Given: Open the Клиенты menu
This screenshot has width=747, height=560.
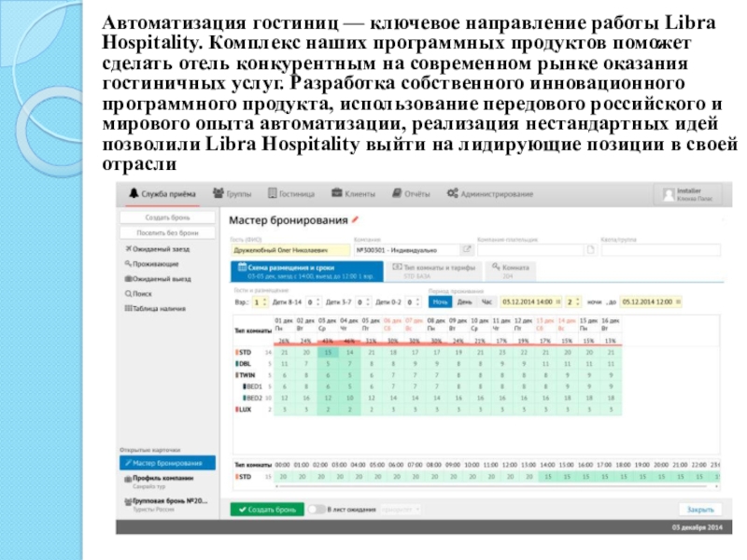Looking at the screenshot, I should (354, 194).
